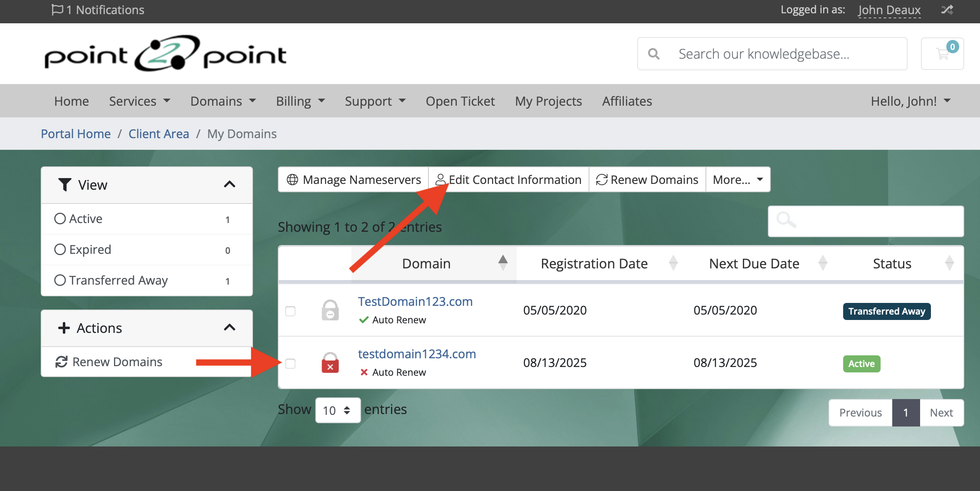Open the Billing navigation menu
The height and width of the screenshot is (491, 980).
tap(300, 101)
